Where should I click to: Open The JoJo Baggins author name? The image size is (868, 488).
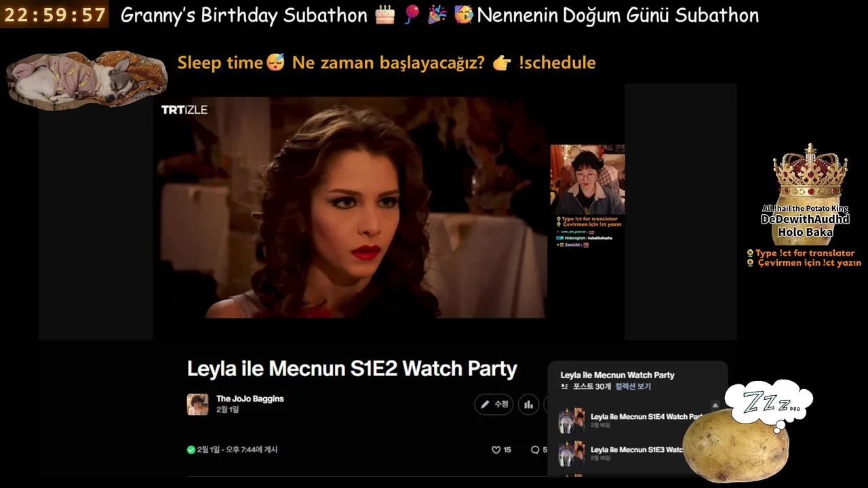[250, 399]
